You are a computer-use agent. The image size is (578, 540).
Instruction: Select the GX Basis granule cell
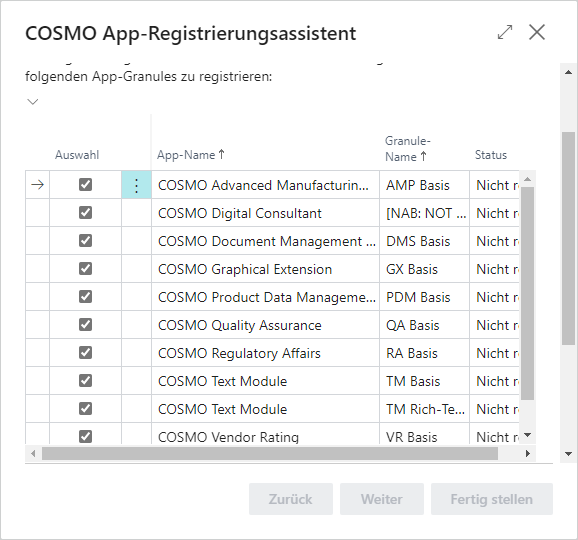click(425, 269)
